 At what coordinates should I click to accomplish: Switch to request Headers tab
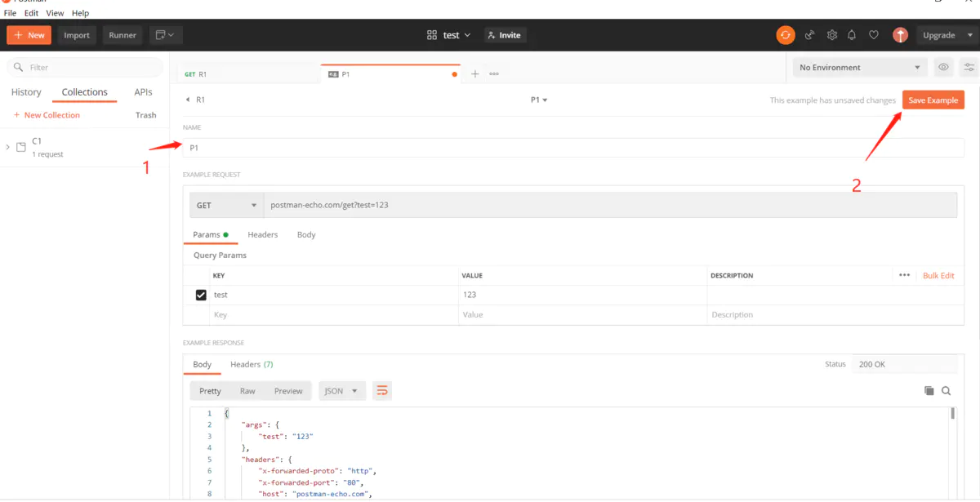click(263, 234)
